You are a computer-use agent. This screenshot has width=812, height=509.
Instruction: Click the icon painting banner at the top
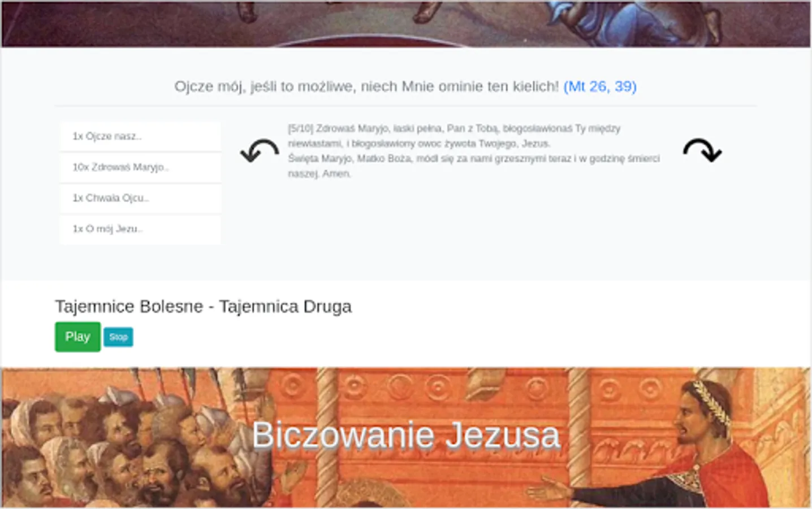[406, 23]
